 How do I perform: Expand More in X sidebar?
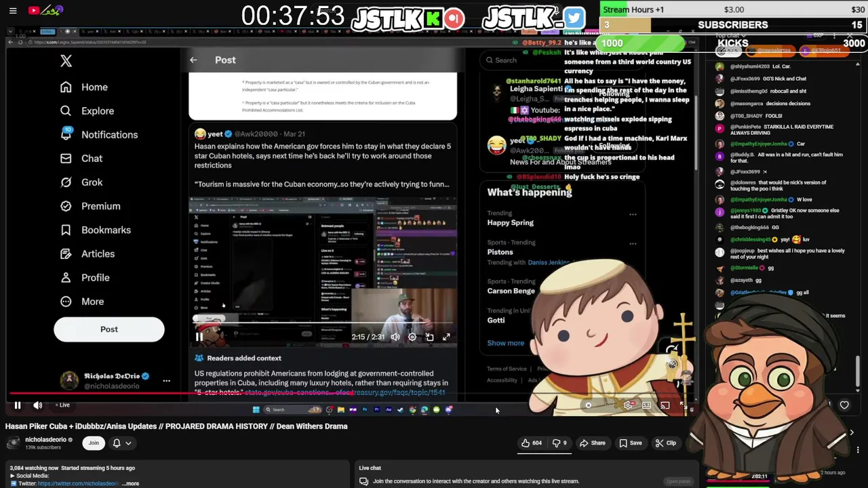coord(82,302)
